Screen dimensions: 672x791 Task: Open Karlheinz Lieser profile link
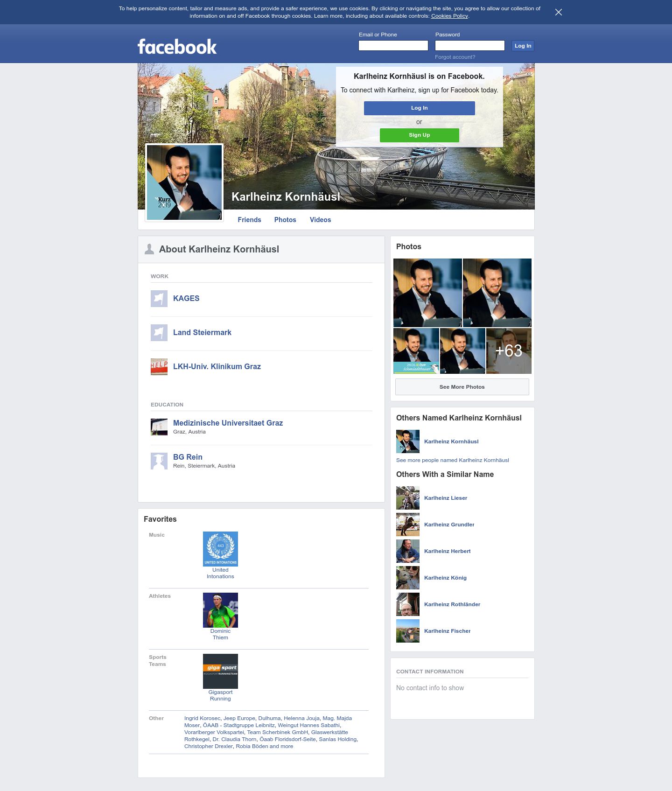(446, 498)
